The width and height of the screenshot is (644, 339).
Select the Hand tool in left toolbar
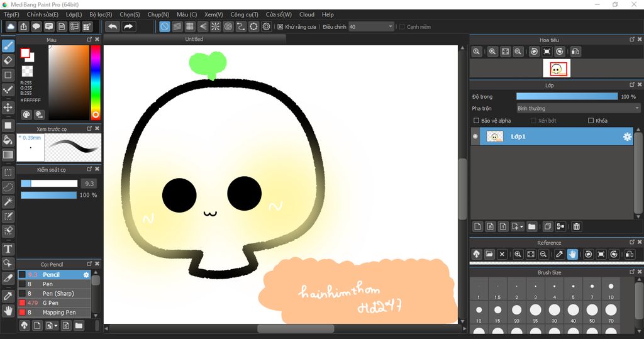[x=8, y=311]
